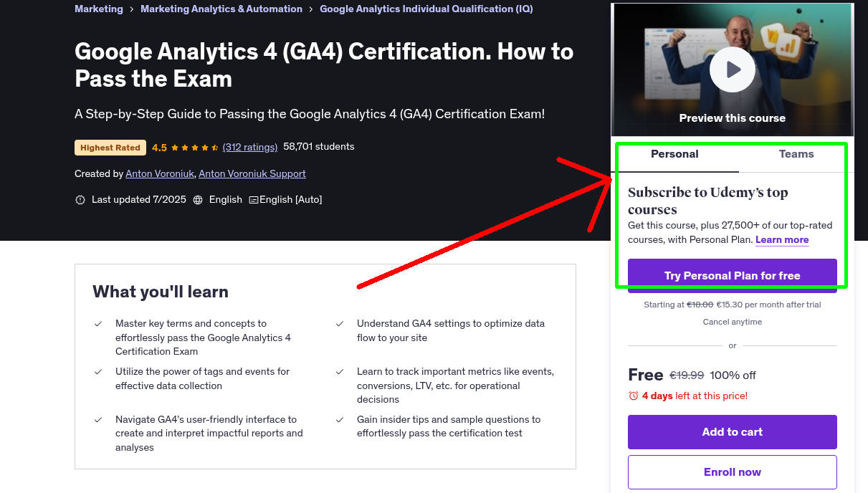Click the course title heading

pos(324,64)
